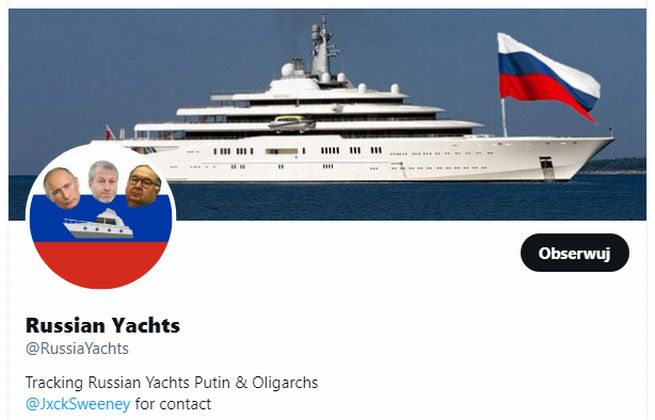Click the small red flag at the yacht stern
The image size is (655, 420).
pos(109,132)
